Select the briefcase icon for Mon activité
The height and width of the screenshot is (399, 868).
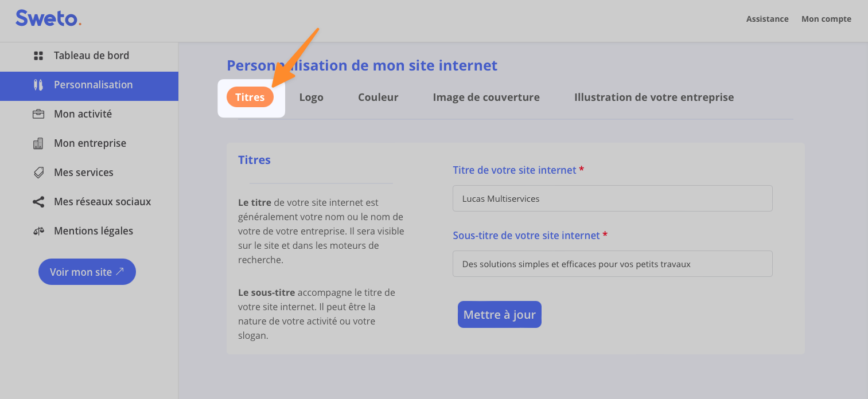[x=38, y=114]
